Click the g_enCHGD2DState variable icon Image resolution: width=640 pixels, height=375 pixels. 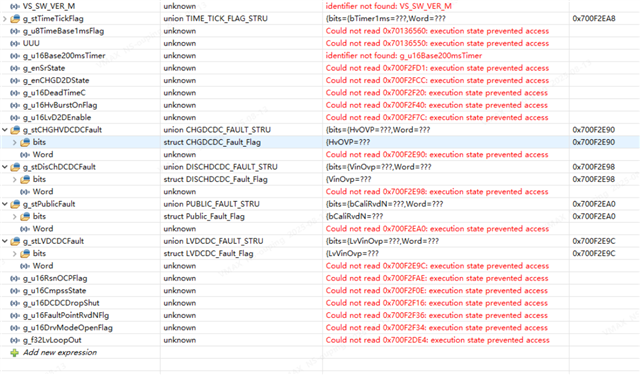point(15,80)
